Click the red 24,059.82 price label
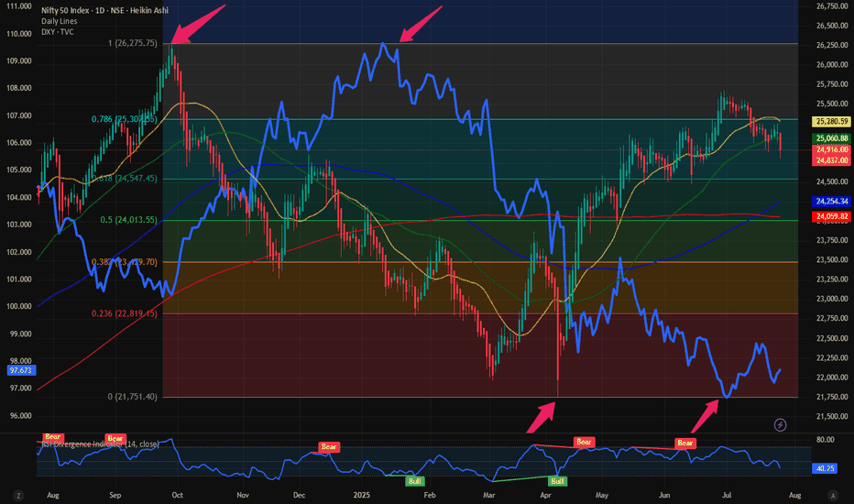Viewport: 854px width, 504px height. (x=832, y=217)
